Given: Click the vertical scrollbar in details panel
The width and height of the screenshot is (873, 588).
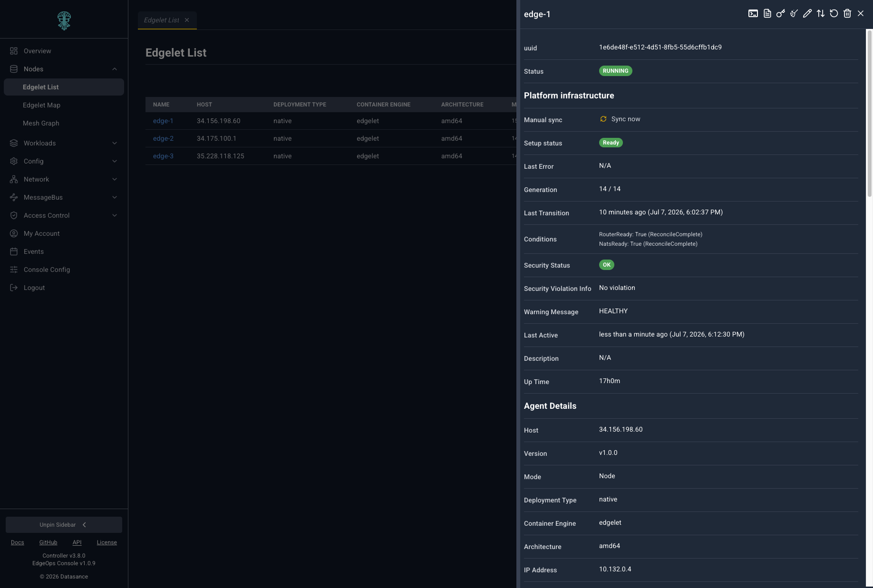Looking at the screenshot, I should (x=870, y=113).
